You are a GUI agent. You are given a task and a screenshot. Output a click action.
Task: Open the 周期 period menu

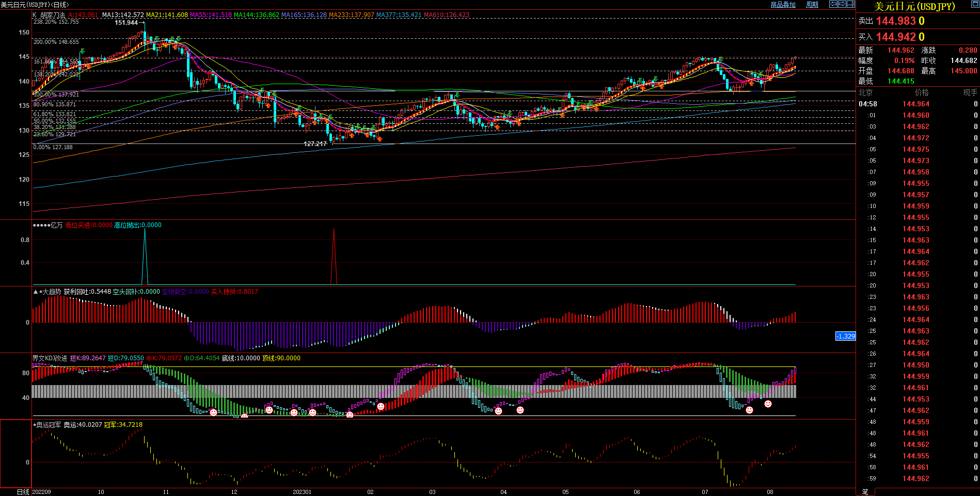point(812,5)
